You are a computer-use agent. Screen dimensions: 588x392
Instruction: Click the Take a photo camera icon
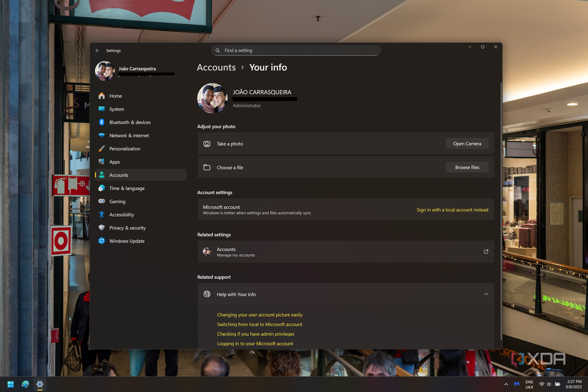[x=207, y=144]
